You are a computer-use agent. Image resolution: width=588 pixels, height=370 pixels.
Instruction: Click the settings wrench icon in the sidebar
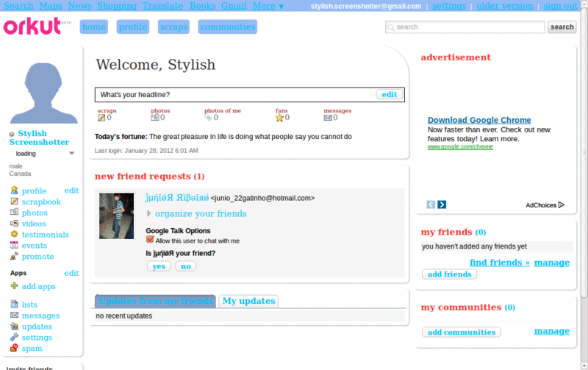point(14,337)
